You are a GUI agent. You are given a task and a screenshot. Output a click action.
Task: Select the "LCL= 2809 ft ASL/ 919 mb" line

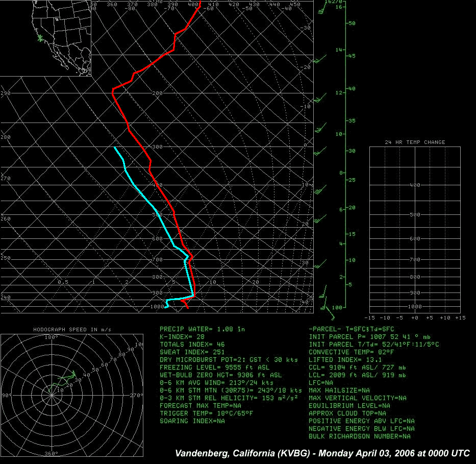(357, 375)
